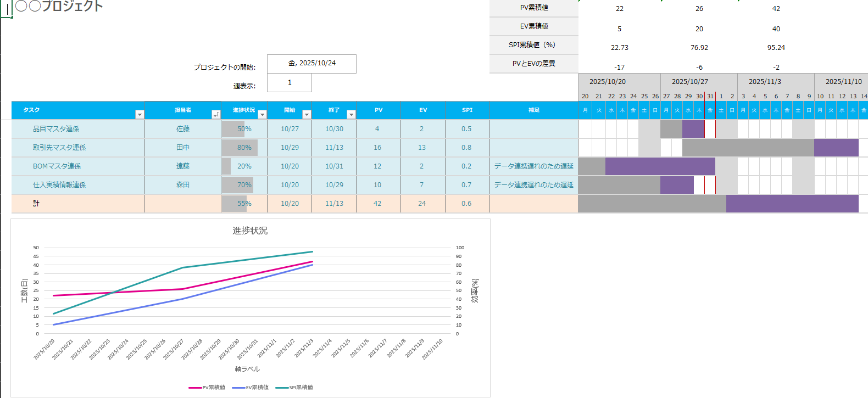Viewport: 868px width, 398px height.
Task: Click the 軸ラベル axis title
Action: pyautogui.click(x=247, y=369)
